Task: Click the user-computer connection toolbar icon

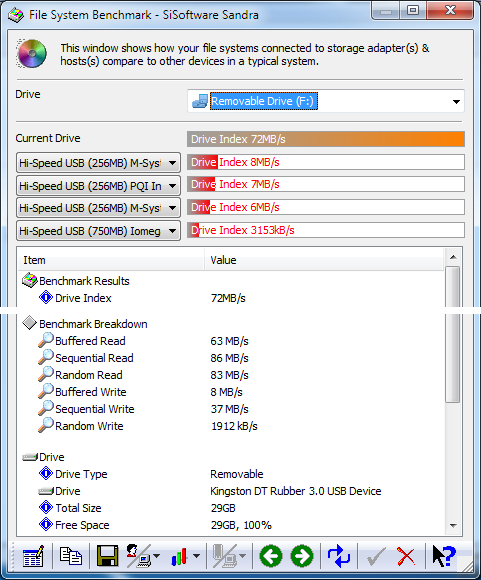Action: coord(139,556)
